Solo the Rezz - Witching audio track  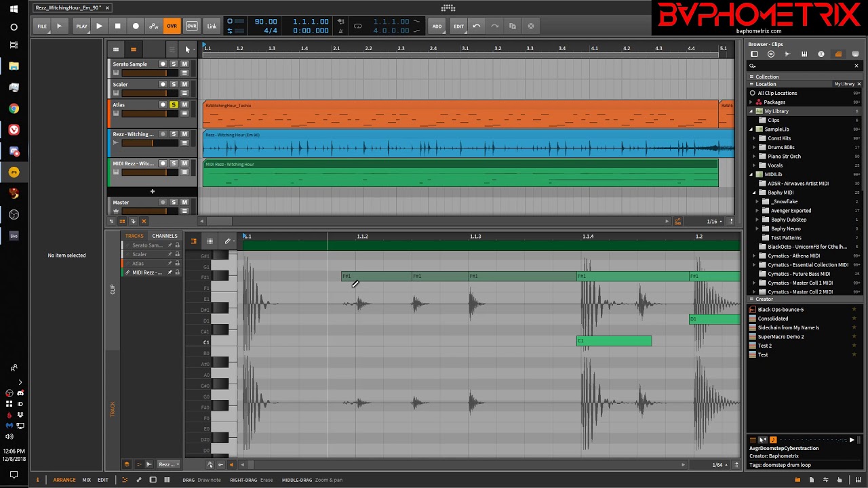point(174,134)
